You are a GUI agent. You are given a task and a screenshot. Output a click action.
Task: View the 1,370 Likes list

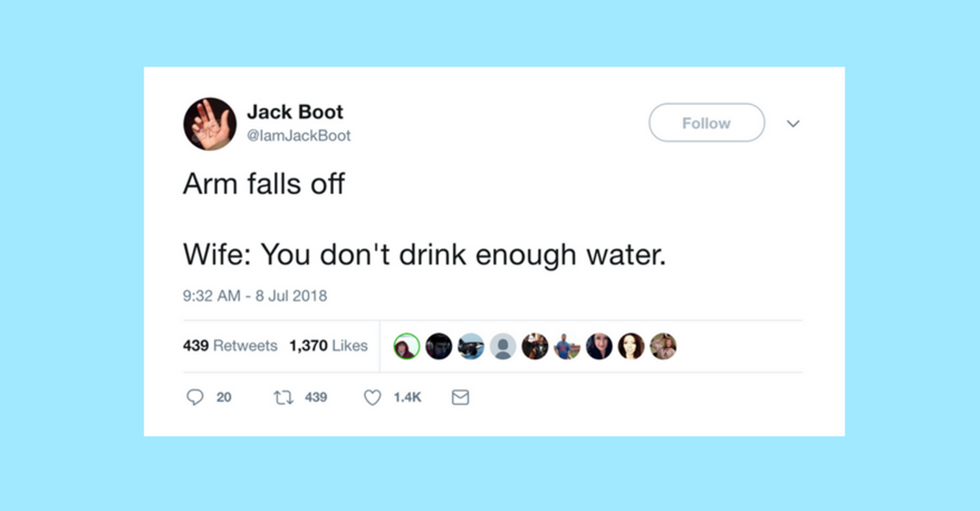click(328, 345)
